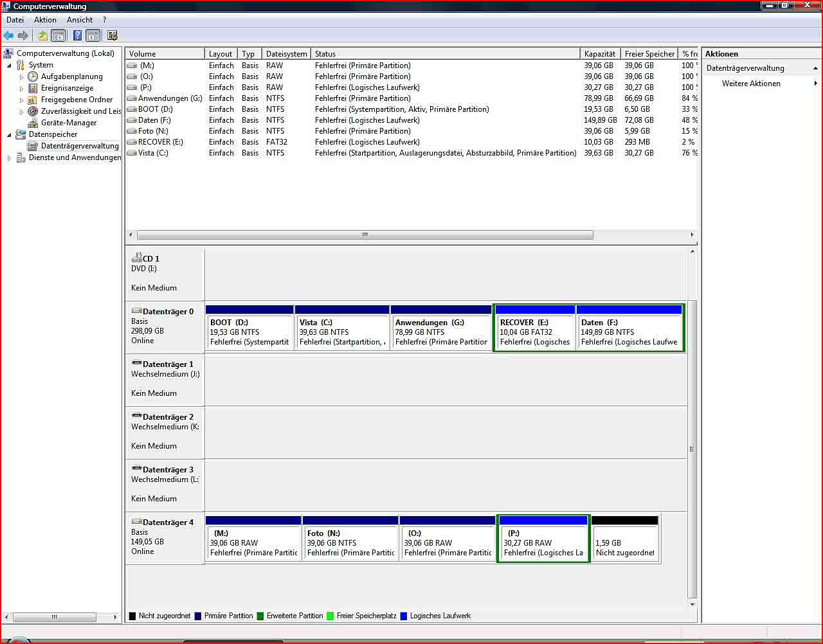Open the ? help menu

tap(104, 20)
